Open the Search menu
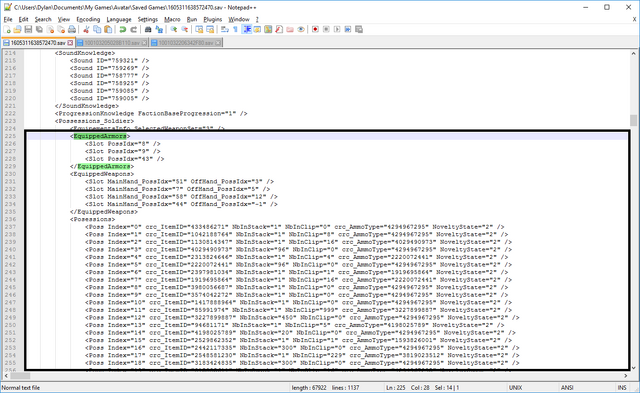640x393 pixels. 43,19
